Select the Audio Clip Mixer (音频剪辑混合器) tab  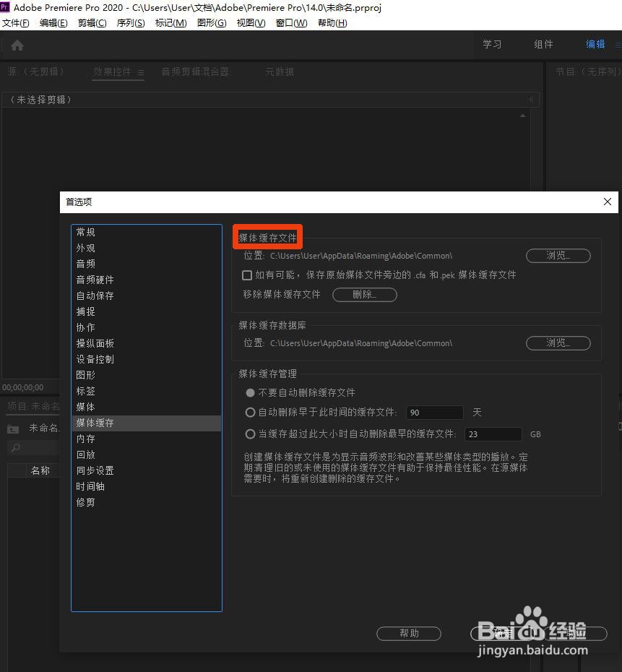point(196,72)
